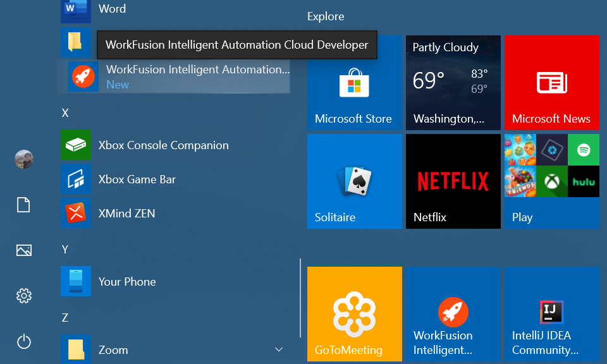Select the XMind ZEN label

[126, 214]
